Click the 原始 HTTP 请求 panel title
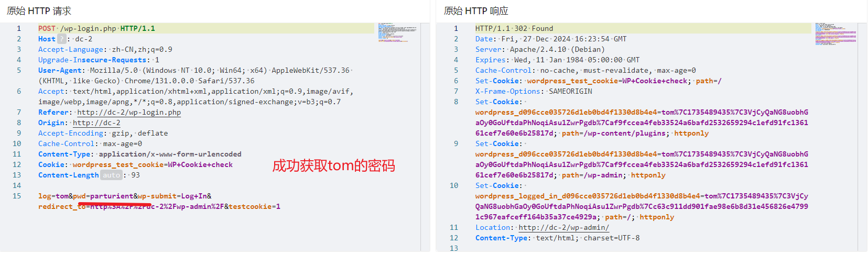 [39, 11]
